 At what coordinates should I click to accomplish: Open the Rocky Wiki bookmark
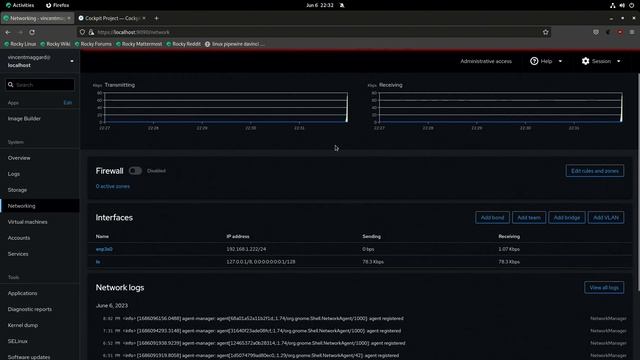(56, 44)
